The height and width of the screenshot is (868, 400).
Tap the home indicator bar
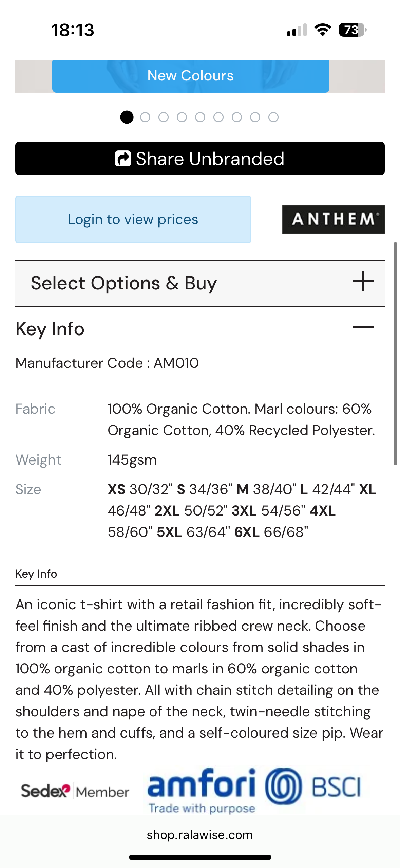click(200, 857)
